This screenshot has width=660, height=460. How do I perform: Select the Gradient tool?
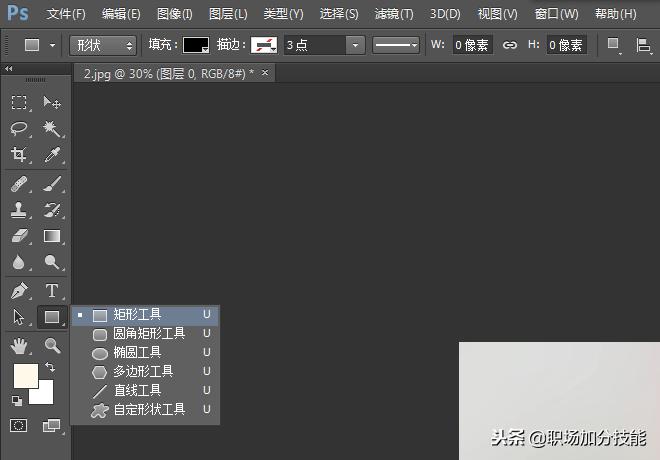(x=52, y=236)
